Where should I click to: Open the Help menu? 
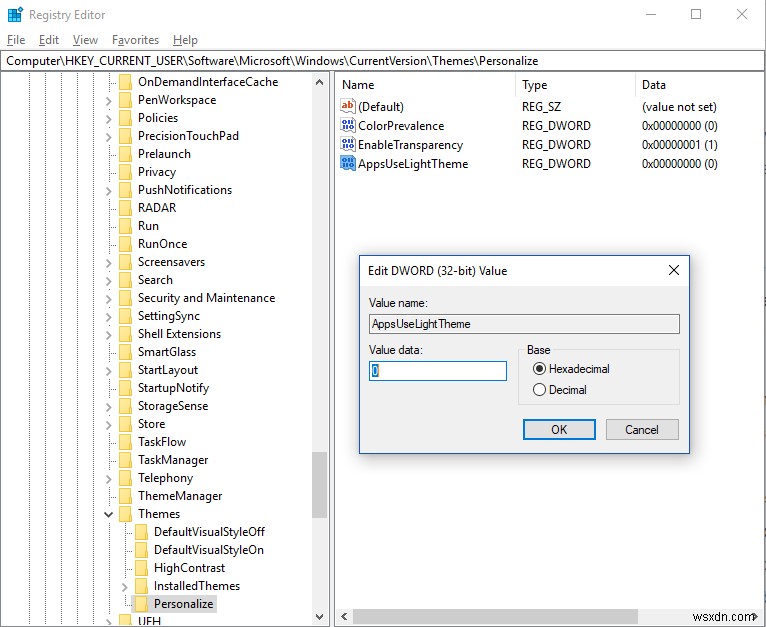[x=185, y=40]
